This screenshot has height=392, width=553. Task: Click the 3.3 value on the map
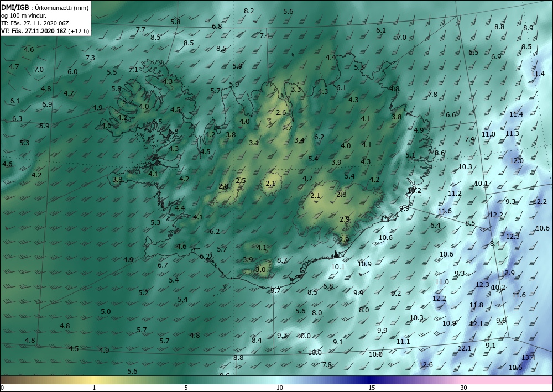click(296, 89)
